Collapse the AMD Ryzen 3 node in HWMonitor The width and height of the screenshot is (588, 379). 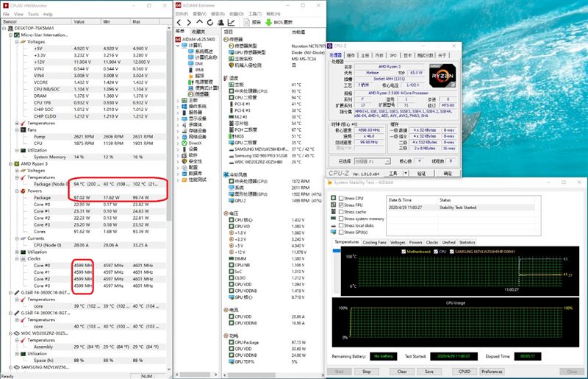[10, 164]
